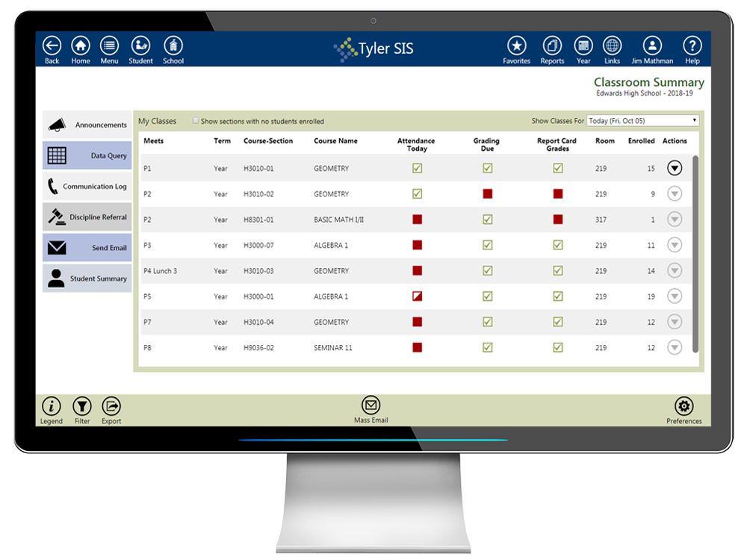Image resolution: width=747 pixels, height=560 pixels.
Task: Show the Legend info icon
Action: 52,406
